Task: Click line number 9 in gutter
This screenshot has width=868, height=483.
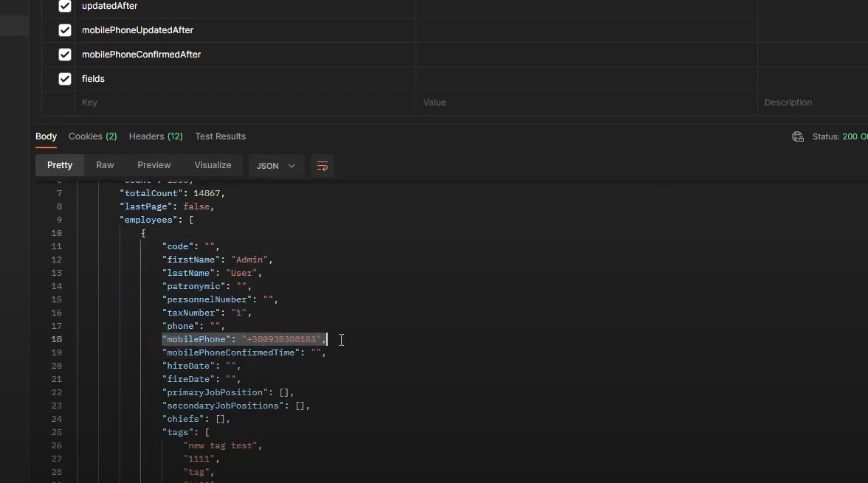Action: (x=59, y=220)
